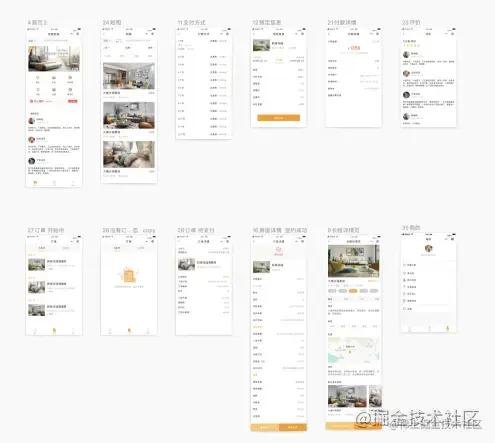Tap the red success icon on 签约成功 screen
Screen dimensions: 495x443
point(279,249)
